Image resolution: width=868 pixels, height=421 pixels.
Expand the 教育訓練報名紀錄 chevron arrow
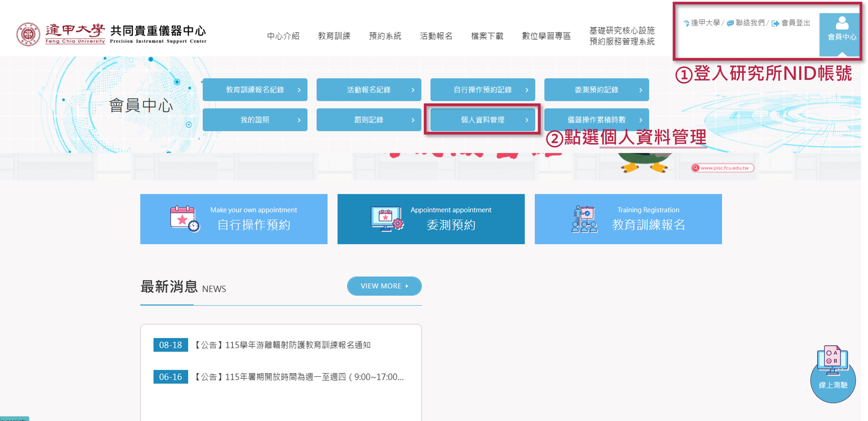coord(299,90)
